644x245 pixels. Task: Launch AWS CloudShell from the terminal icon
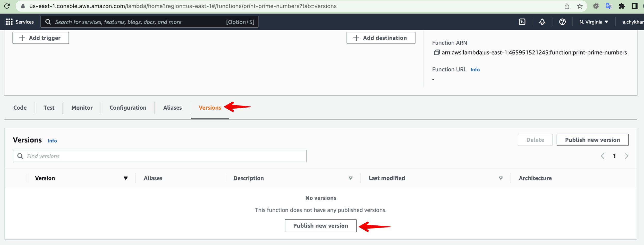click(522, 22)
